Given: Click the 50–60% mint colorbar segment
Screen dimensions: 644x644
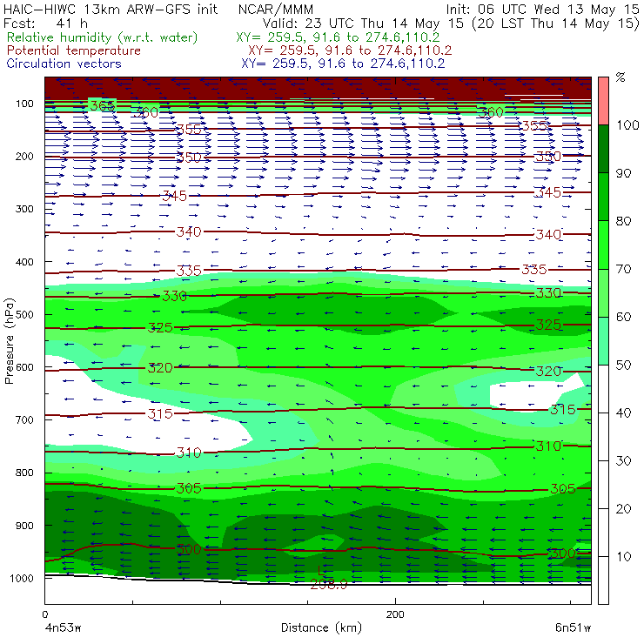Looking at the screenshot, I should [x=603, y=341].
